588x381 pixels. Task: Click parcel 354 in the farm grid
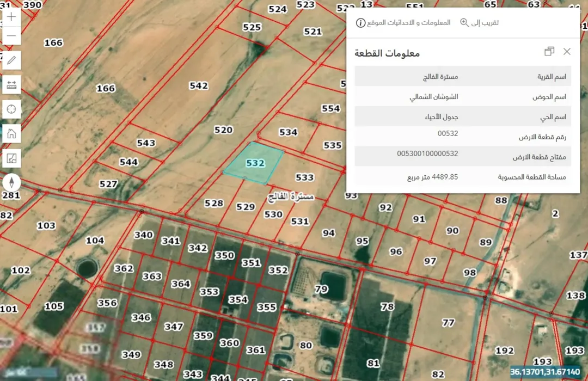238,299
